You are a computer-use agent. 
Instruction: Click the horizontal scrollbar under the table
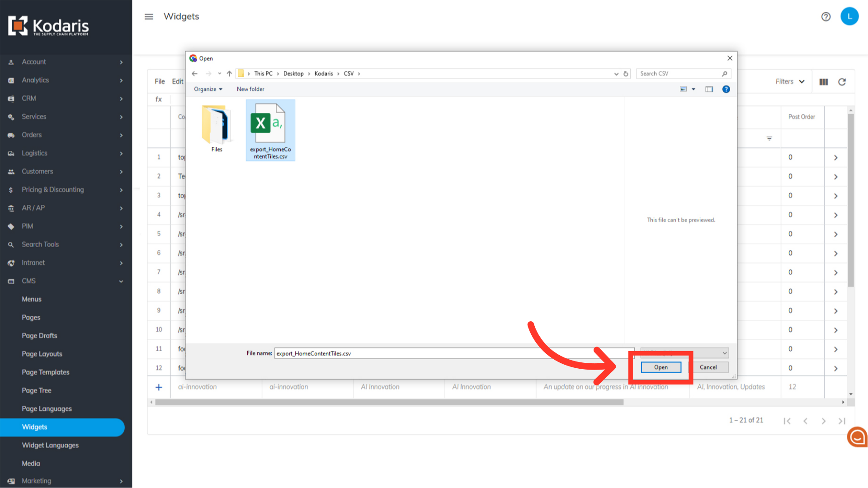389,402
